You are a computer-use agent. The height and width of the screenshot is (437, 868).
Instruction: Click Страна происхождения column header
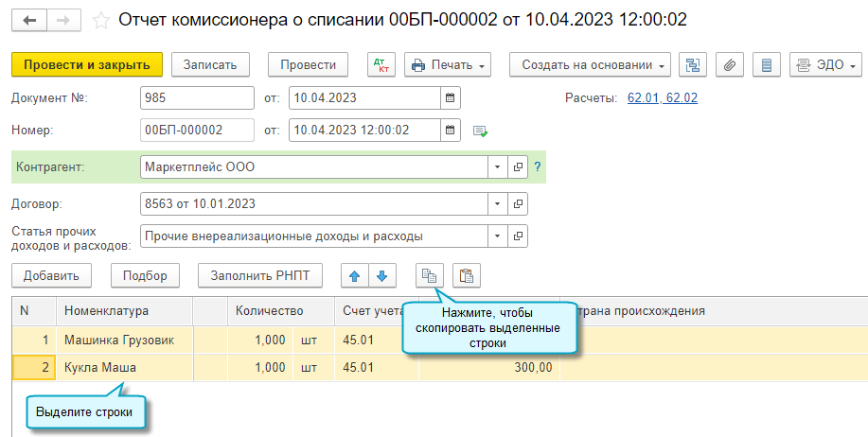pyautogui.click(x=714, y=311)
